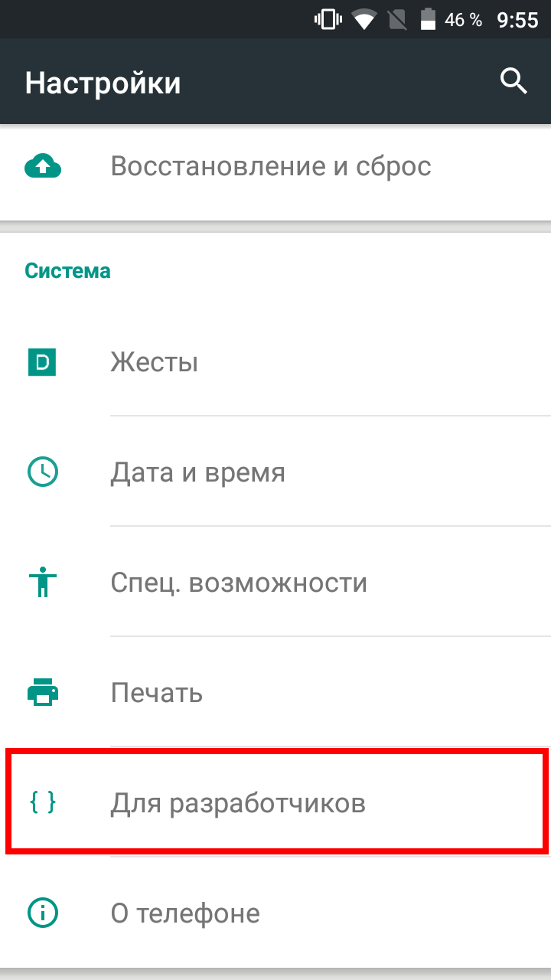Tap the vibrate mode status icon

pos(328,20)
